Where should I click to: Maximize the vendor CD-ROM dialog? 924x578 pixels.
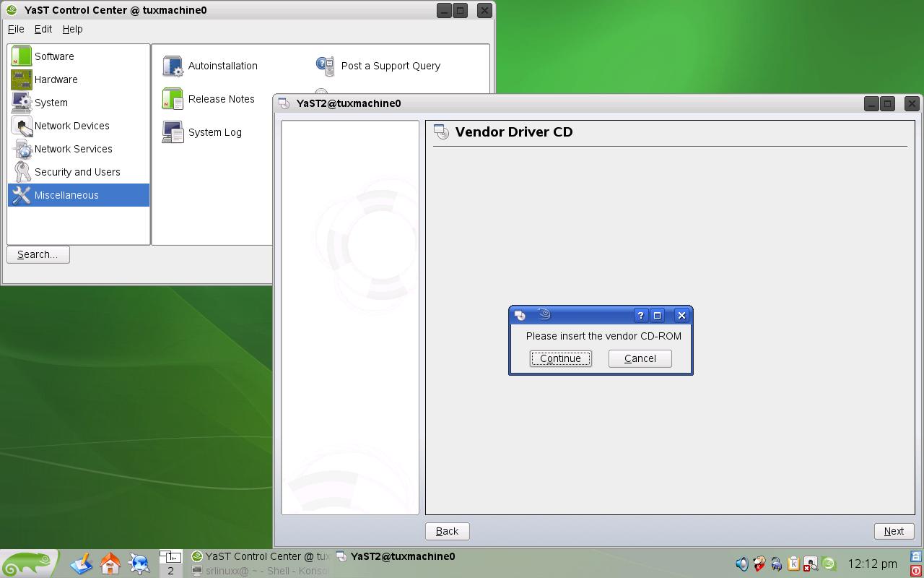(x=658, y=315)
